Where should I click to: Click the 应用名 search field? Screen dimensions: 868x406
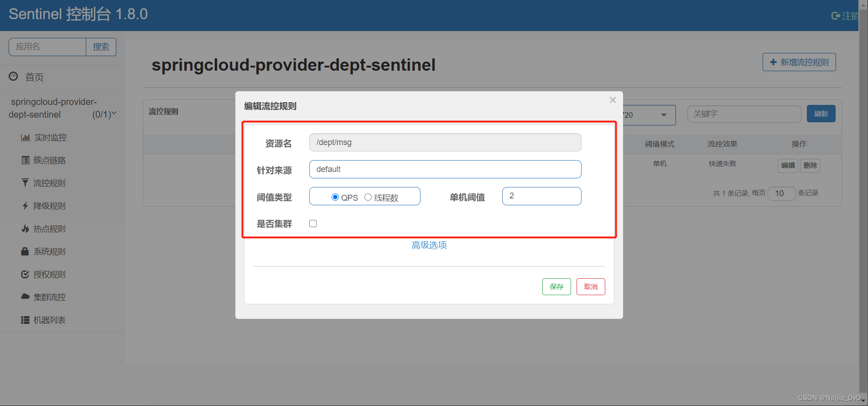coord(47,47)
